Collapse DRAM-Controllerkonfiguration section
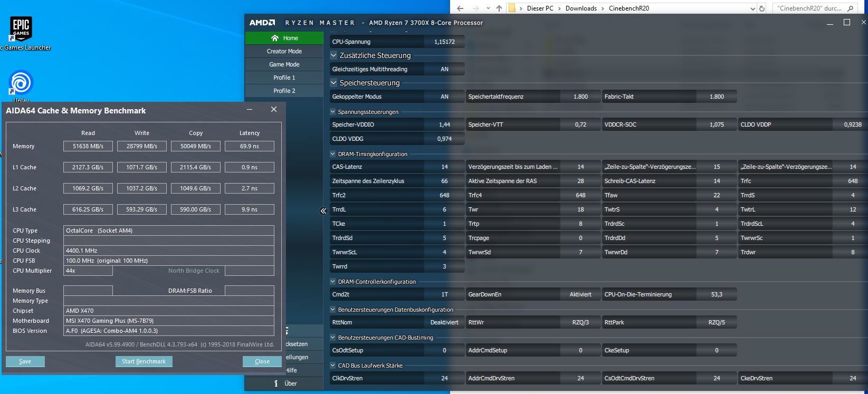 pyautogui.click(x=333, y=282)
